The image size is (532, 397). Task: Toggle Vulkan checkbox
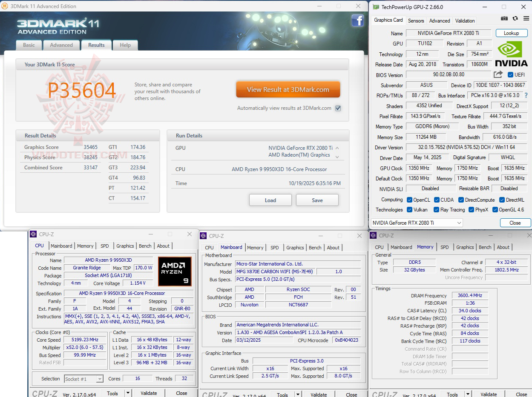pyautogui.click(x=409, y=210)
